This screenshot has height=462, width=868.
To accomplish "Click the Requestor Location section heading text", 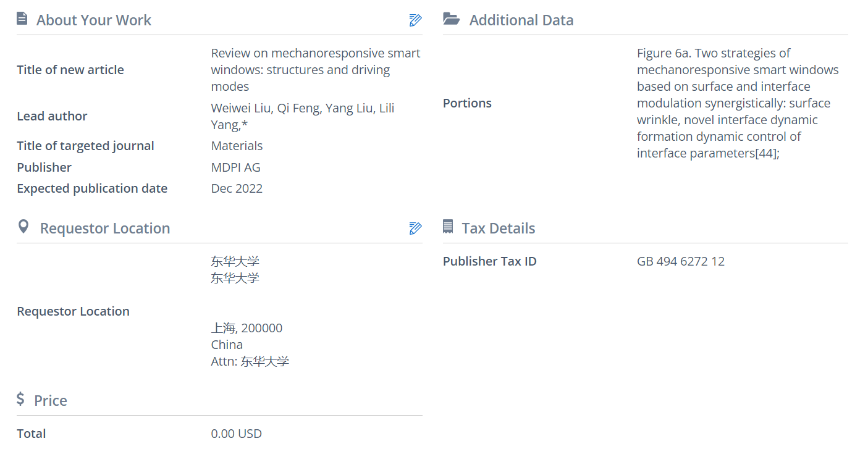I will tap(104, 229).
